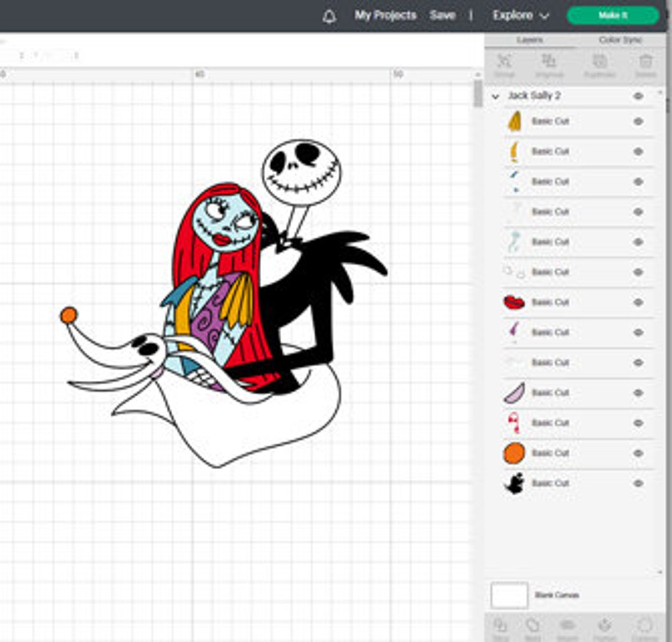
Task: Open the Duplicate function icon
Action: click(599, 62)
